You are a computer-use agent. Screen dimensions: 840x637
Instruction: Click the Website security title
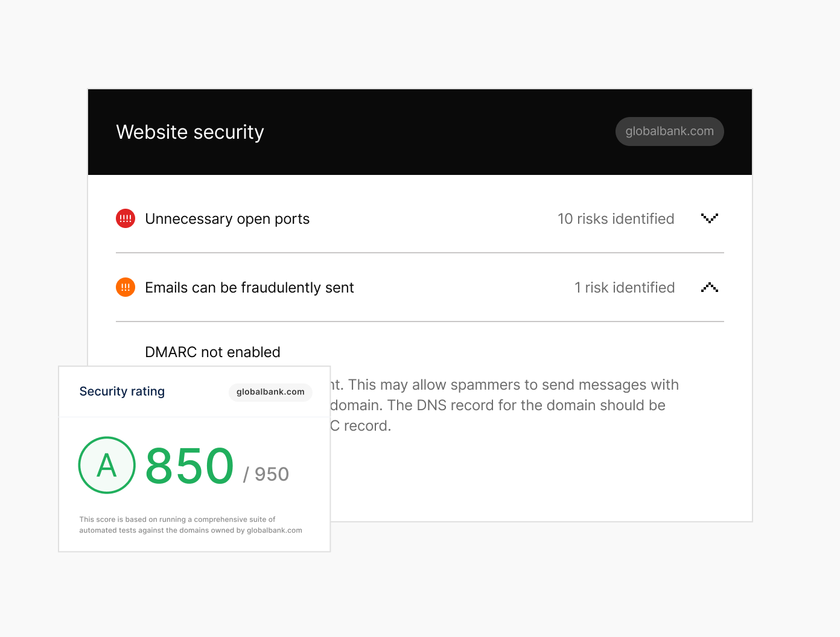tap(190, 132)
